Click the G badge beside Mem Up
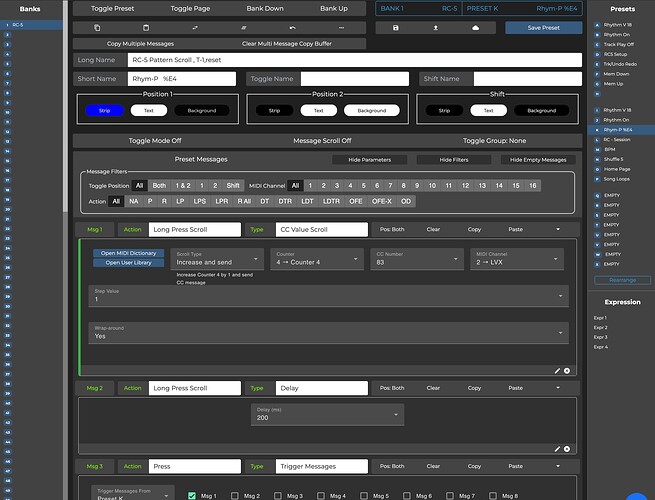655x500 pixels. pyautogui.click(x=597, y=84)
